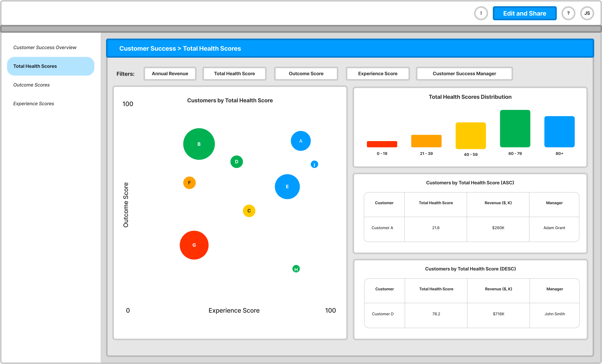Viewport: 602px width, 364px height.
Task: Open the Experience Score filter
Action: [377, 73]
